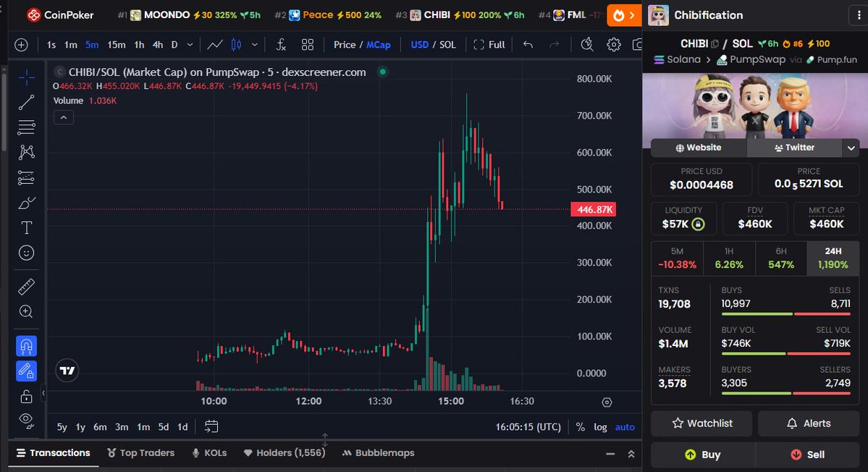Select the 5M price change tab
Image resolution: width=868 pixels, height=472 pixels.
click(677, 258)
